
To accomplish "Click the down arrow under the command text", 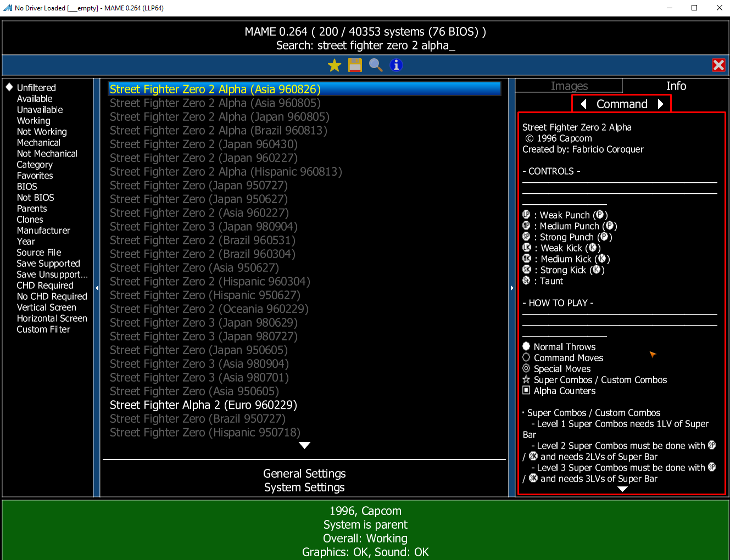I will click(x=622, y=489).
